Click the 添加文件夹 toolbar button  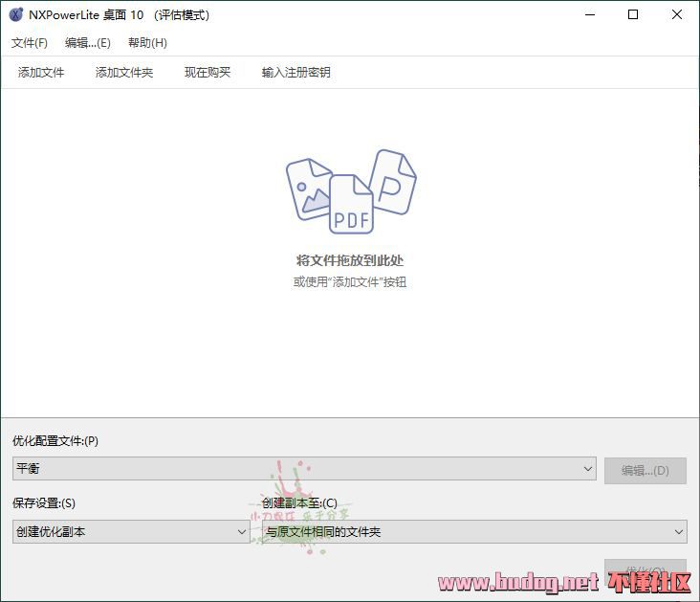(124, 73)
